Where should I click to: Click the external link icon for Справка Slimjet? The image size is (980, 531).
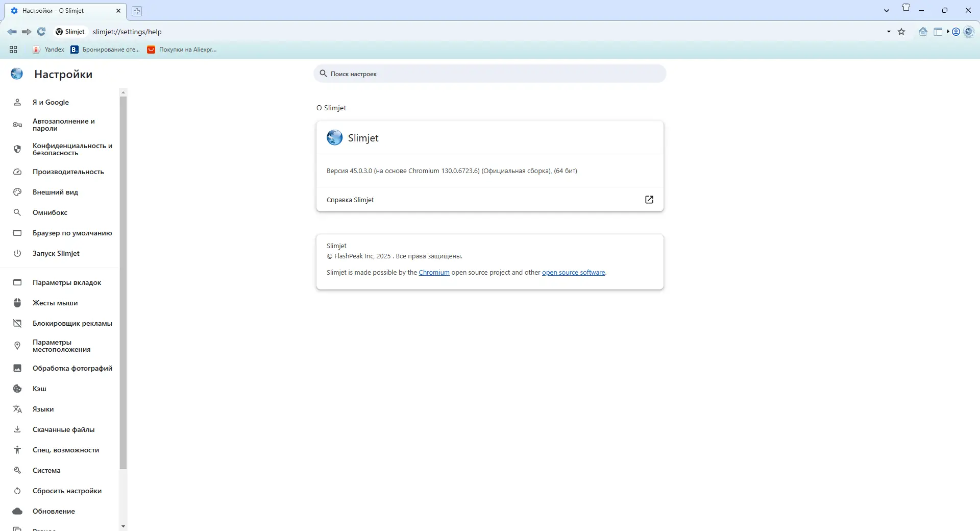pyautogui.click(x=649, y=200)
